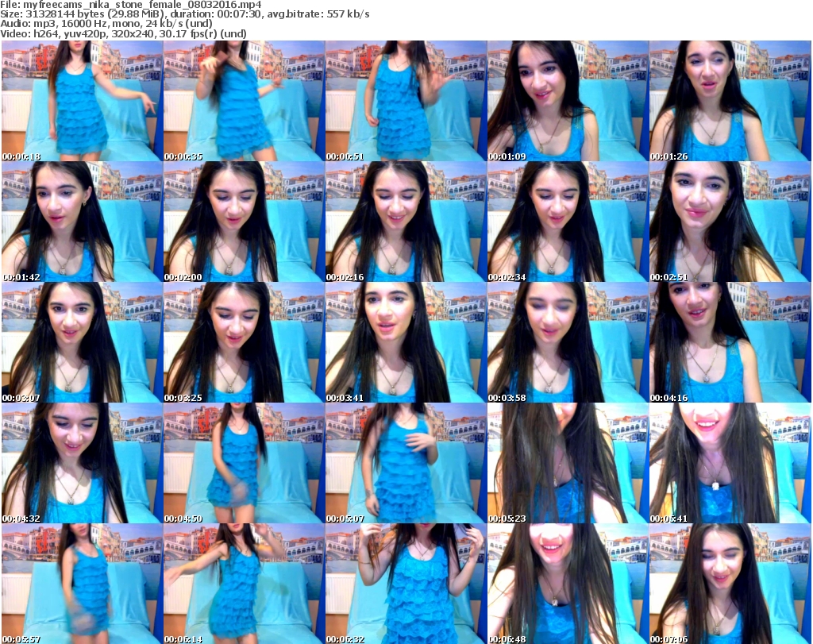Click the 'File:' name line in header
The width and height of the screenshot is (813, 644).
click(131, 5)
